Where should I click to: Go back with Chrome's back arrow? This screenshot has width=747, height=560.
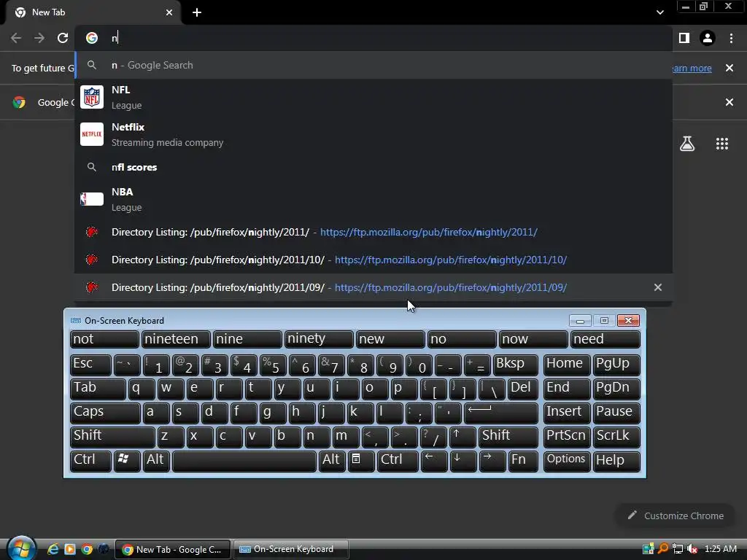pos(16,38)
